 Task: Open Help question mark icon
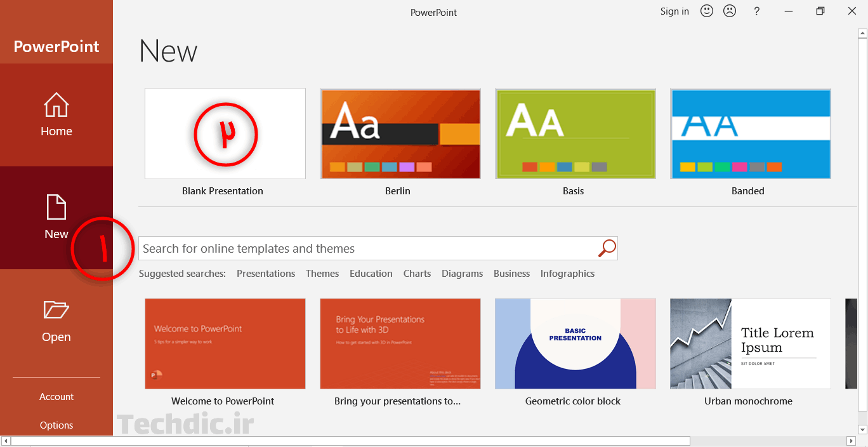coord(756,11)
